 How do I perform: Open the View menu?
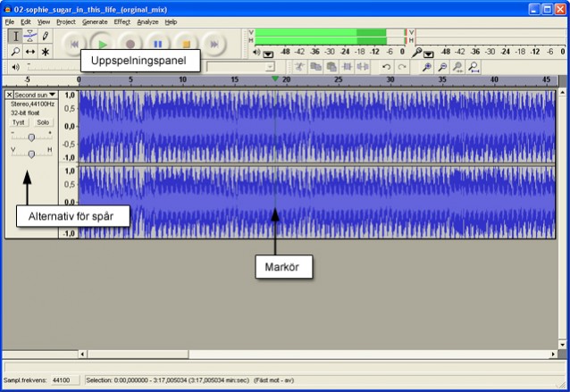[44, 21]
